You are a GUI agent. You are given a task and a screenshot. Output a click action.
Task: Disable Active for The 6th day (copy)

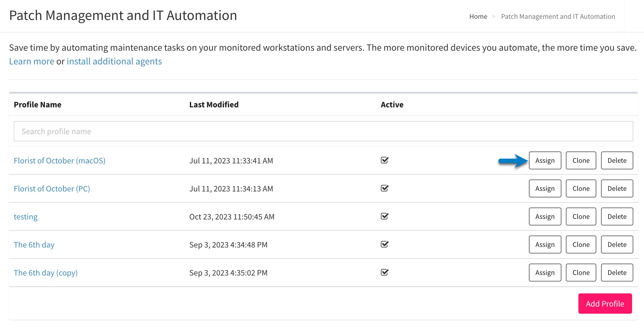tap(385, 272)
